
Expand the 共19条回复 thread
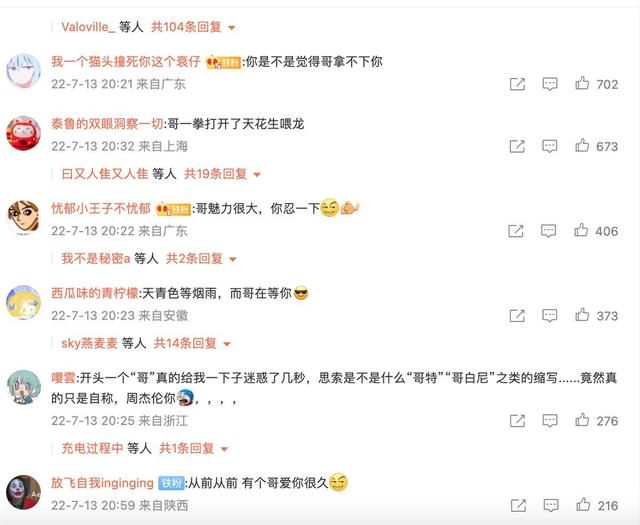coord(222,174)
